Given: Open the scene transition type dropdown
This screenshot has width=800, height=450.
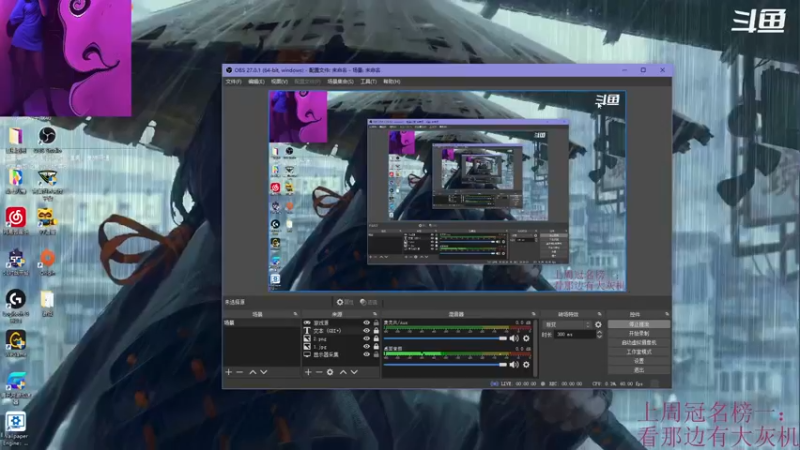Looking at the screenshot, I should click(x=567, y=324).
